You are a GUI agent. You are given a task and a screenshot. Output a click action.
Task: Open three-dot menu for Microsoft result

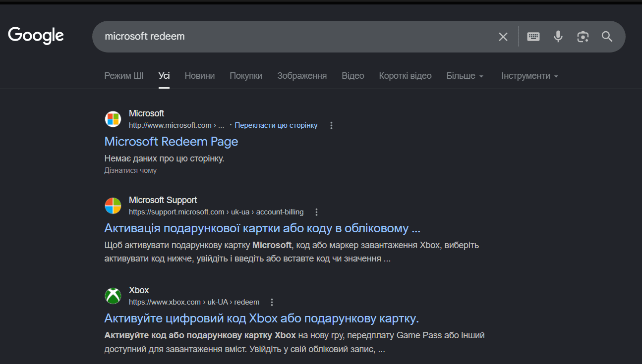(x=332, y=125)
